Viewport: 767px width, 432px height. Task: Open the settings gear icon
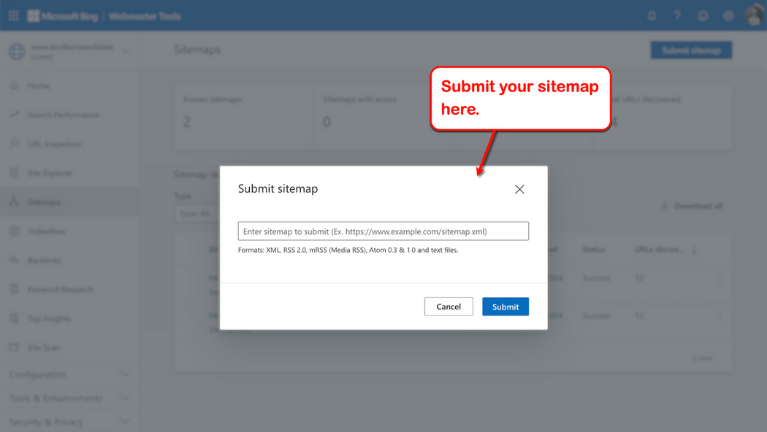(x=729, y=16)
